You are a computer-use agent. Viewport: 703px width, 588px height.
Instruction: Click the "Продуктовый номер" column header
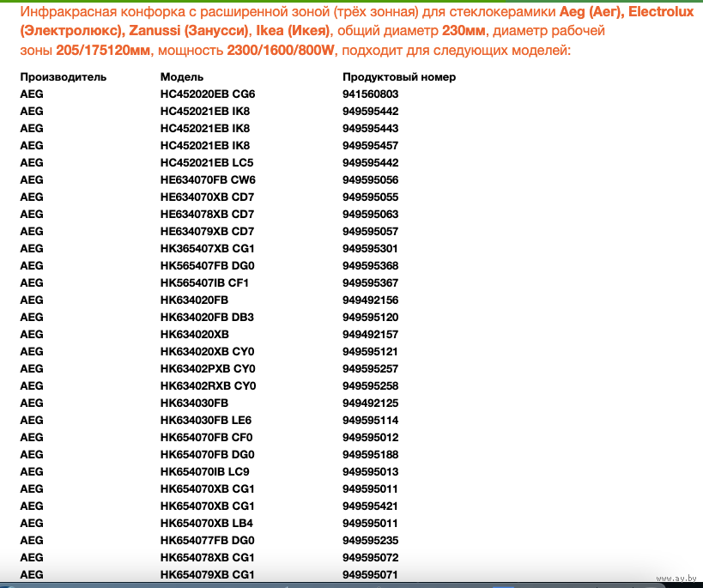point(399,77)
